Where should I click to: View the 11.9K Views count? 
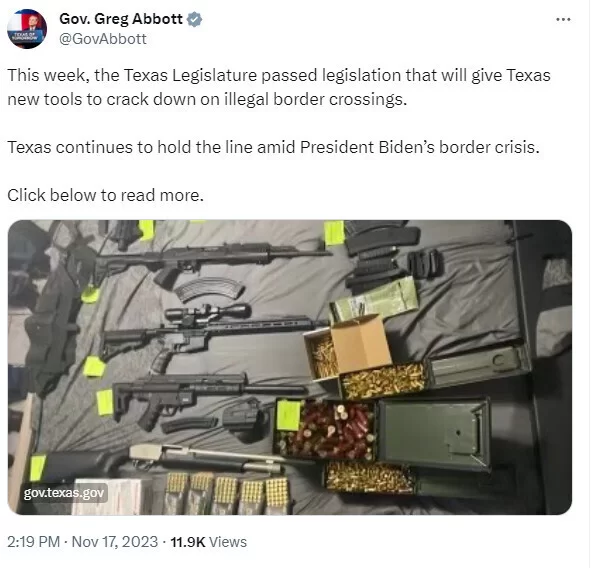(x=209, y=542)
